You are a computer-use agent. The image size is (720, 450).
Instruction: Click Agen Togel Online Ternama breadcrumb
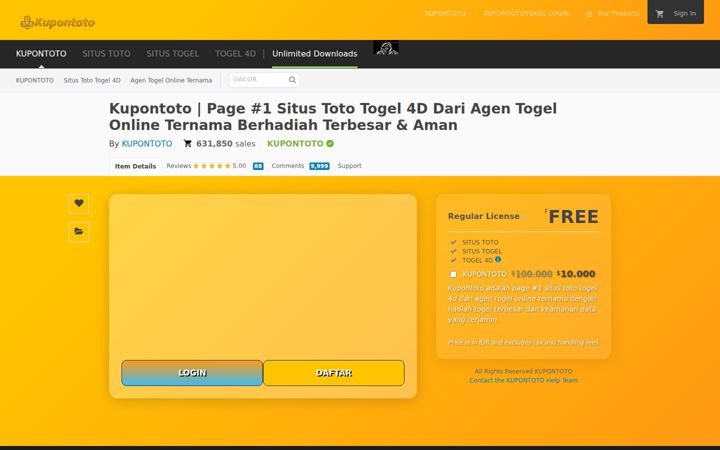(171, 80)
